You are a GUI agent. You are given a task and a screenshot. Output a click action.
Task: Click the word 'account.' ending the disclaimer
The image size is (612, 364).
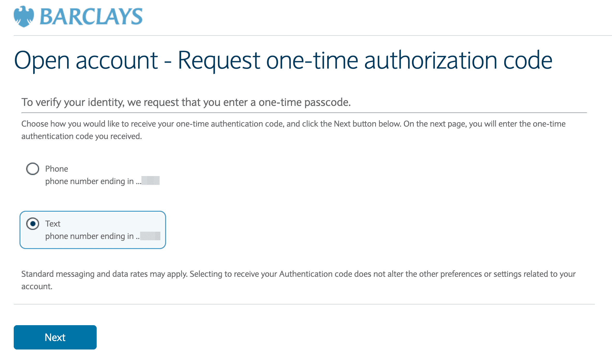pyautogui.click(x=37, y=286)
